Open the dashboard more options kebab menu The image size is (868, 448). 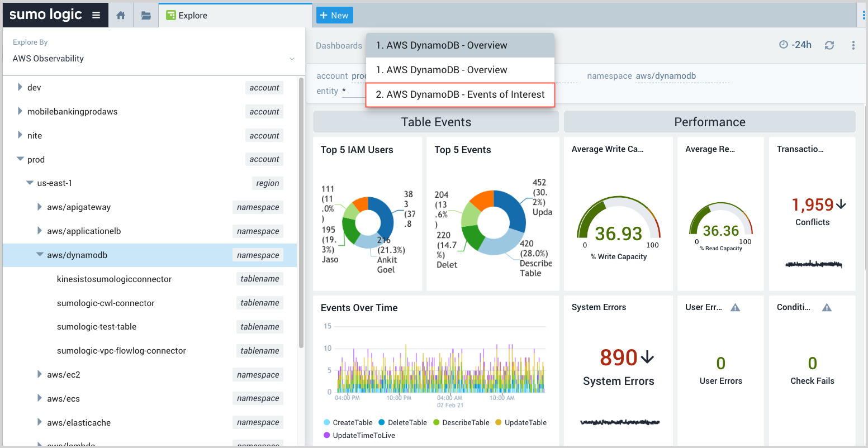pyautogui.click(x=853, y=45)
